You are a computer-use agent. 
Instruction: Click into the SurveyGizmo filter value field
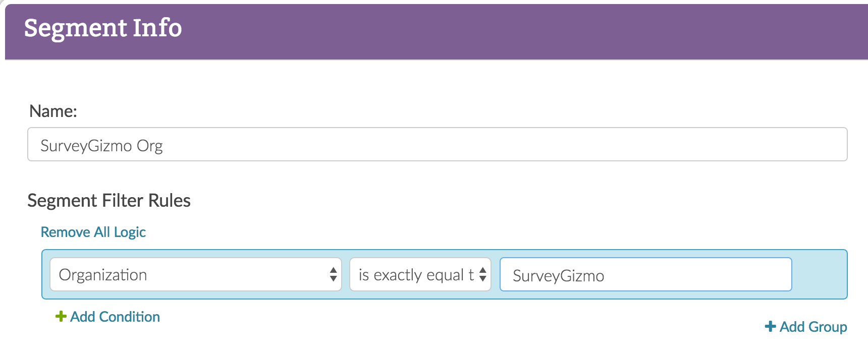click(x=645, y=275)
